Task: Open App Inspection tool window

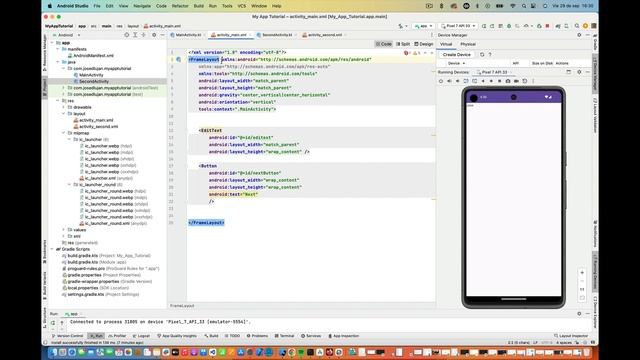Action: point(344,336)
